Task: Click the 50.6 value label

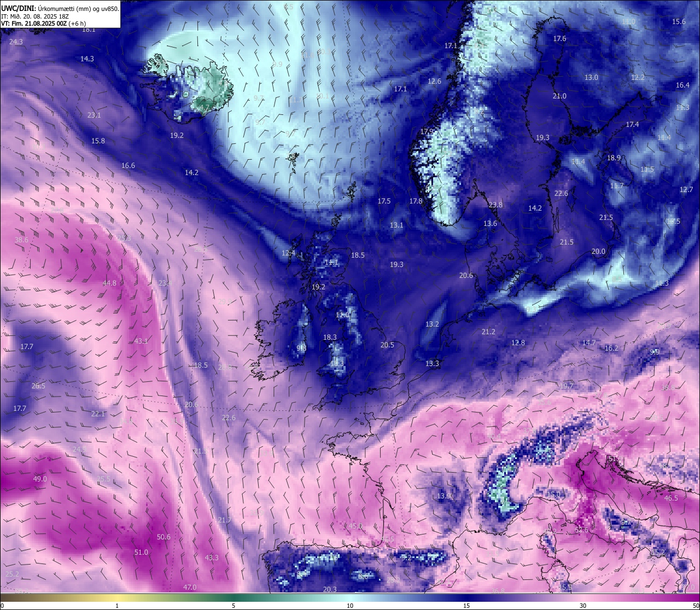Action: click(x=164, y=537)
